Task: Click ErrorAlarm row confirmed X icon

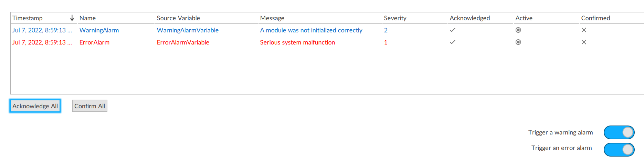Action: [x=584, y=42]
